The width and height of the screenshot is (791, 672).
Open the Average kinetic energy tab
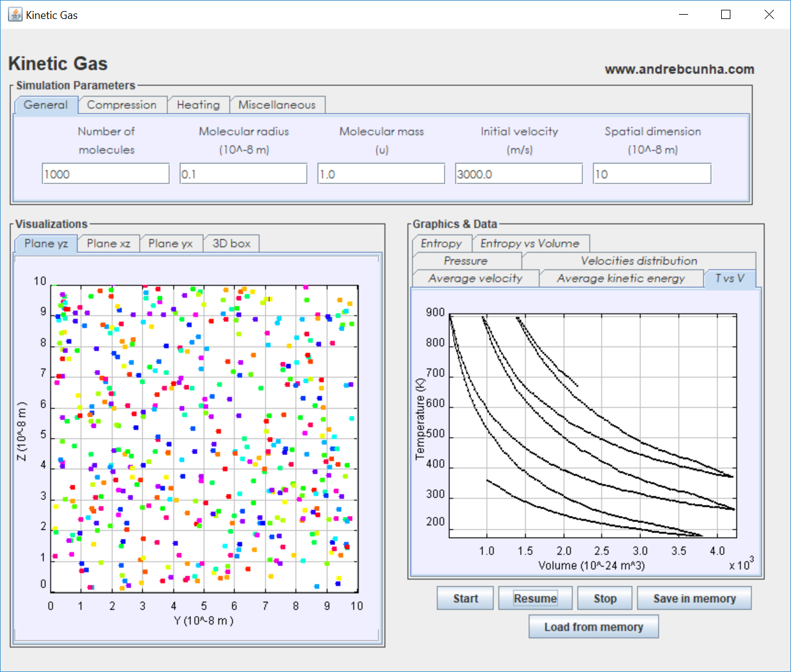pos(621,278)
